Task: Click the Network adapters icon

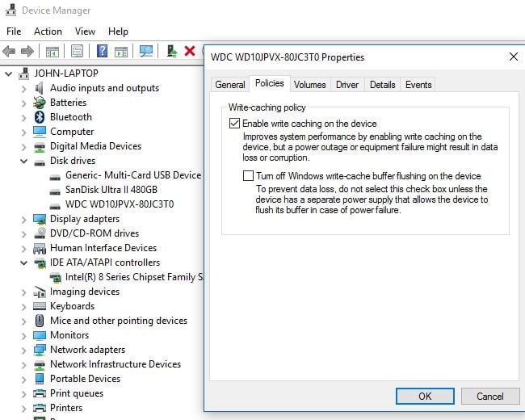Action: click(40, 350)
